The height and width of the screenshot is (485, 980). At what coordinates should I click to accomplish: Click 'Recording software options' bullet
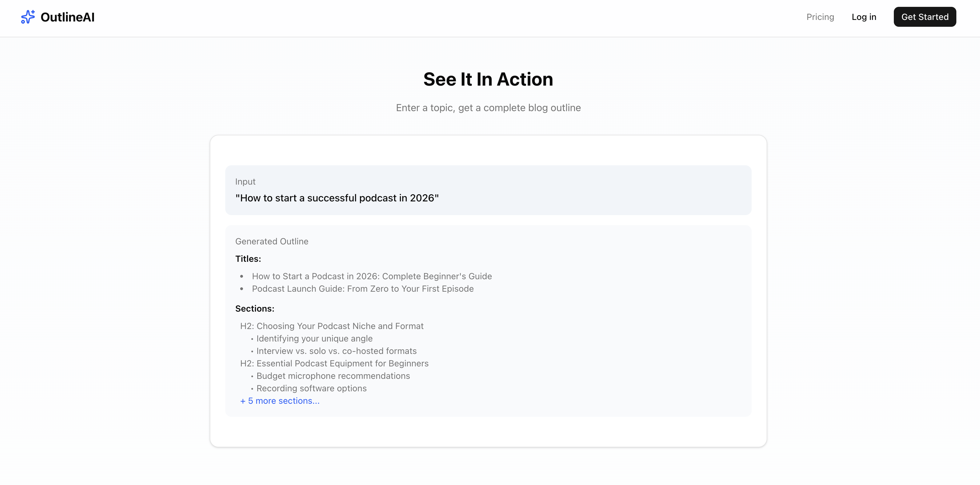(x=311, y=388)
